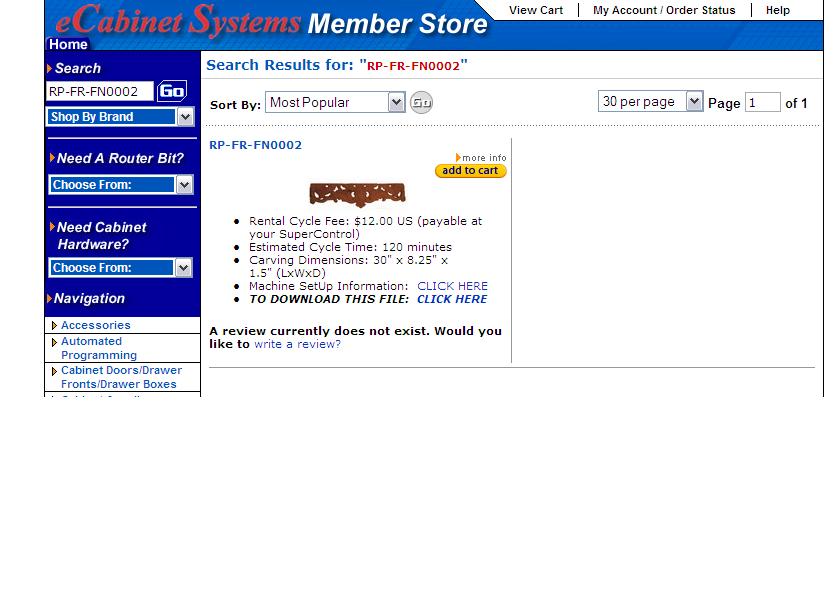Click the search Go button in sidebar
This screenshot has height=604, width=837.
pyautogui.click(x=172, y=91)
